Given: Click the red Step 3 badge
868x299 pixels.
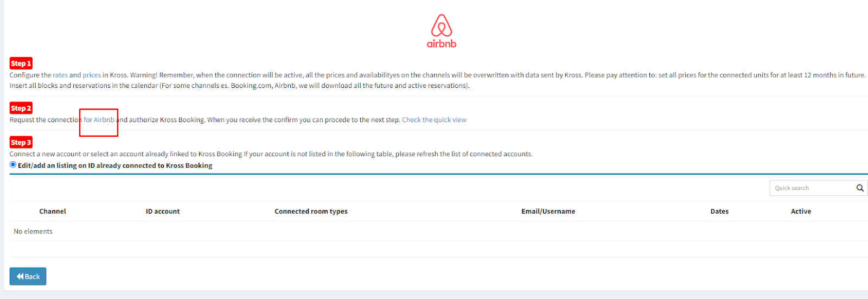Looking at the screenshot, I should [21, 143].
